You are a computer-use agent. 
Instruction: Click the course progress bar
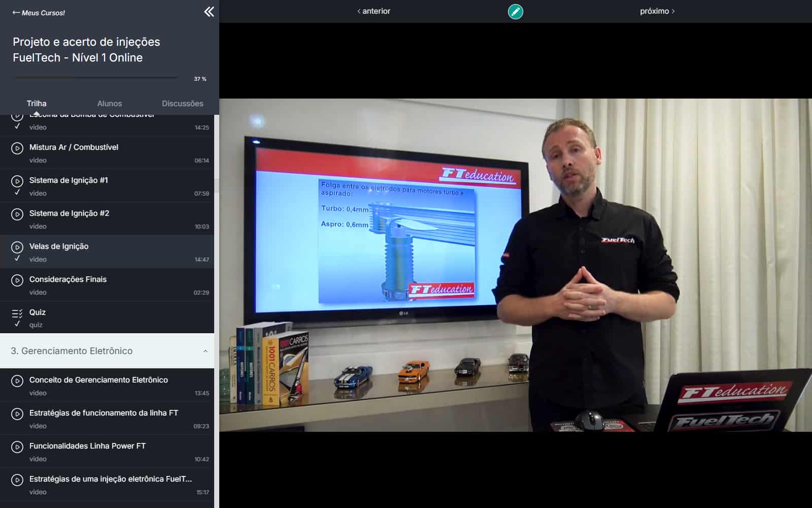tap(95, 78)
